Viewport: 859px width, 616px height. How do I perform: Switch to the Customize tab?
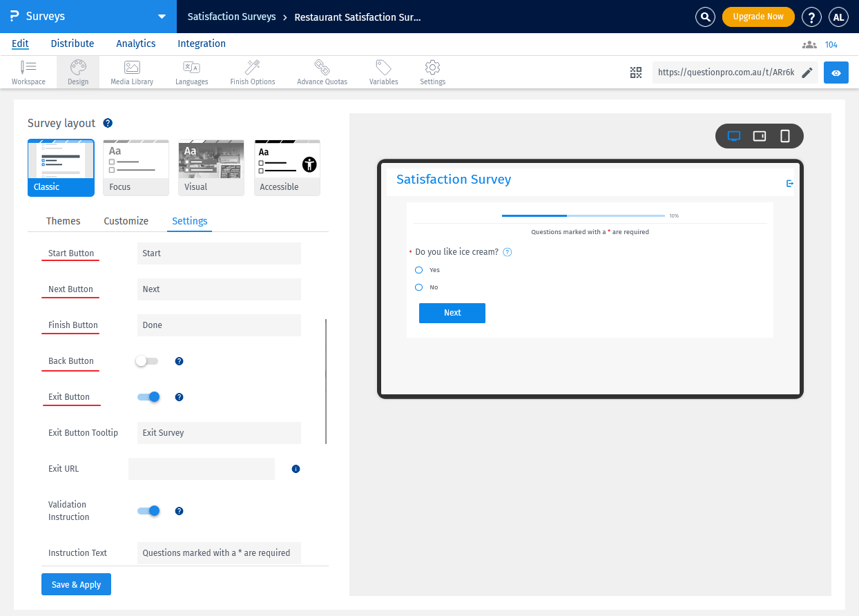tap(126, 221)
